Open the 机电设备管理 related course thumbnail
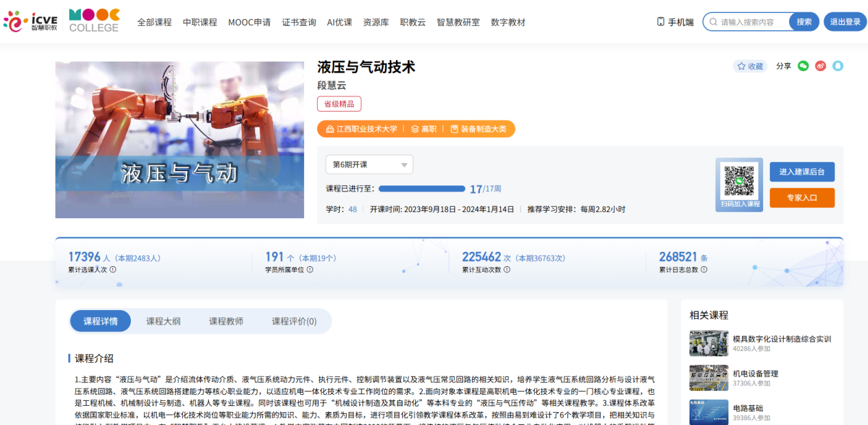 tap(708, 378)
